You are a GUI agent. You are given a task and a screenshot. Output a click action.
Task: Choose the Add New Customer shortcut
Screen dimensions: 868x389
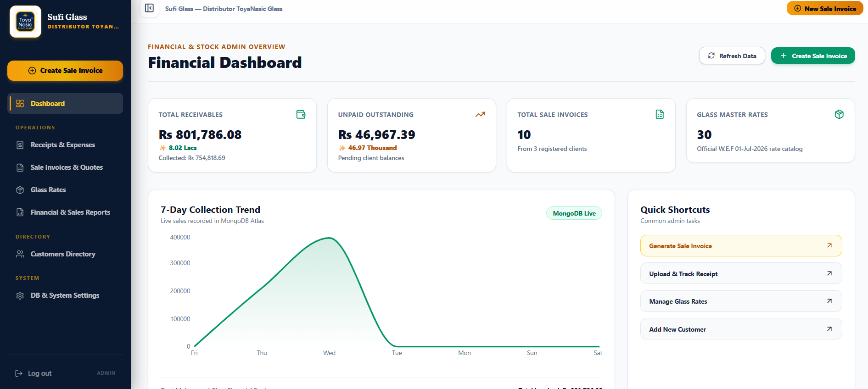[741, 329]
